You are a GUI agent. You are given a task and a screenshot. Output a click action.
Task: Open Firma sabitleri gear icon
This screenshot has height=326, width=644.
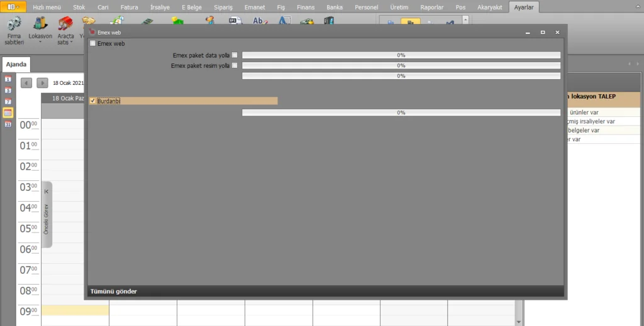click(14, 24)
